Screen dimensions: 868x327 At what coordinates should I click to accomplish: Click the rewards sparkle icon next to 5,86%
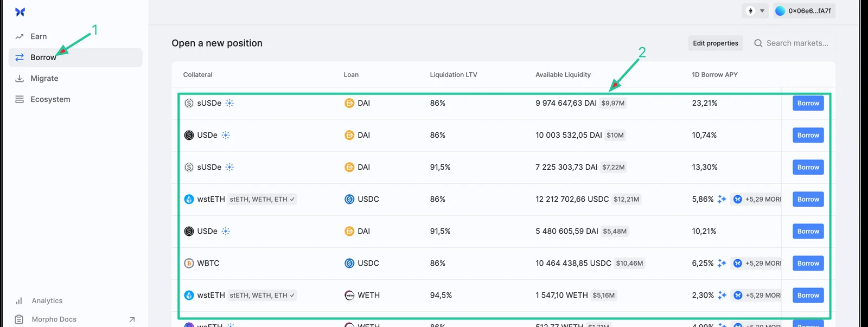coord(722,199)
